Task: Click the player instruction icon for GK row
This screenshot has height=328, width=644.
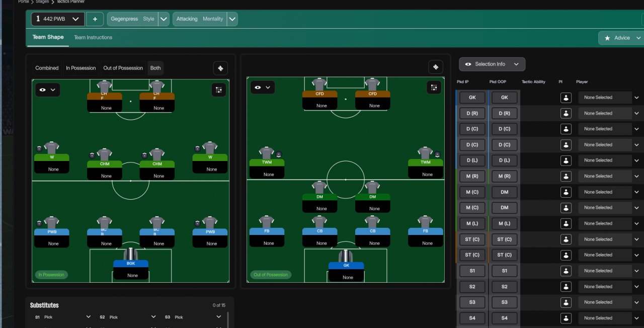Action: coord(566,98)
